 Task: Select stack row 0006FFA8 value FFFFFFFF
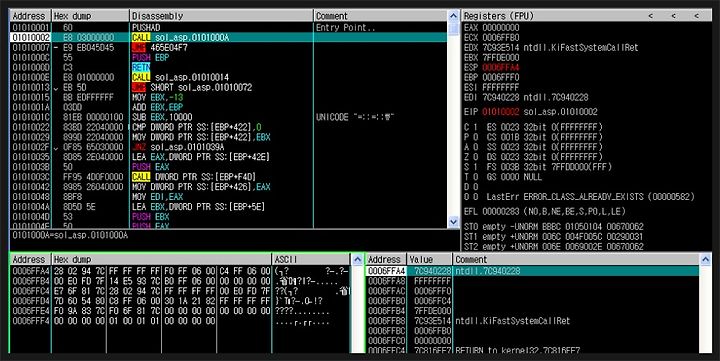pyautogui.click(x=533, y=281)
